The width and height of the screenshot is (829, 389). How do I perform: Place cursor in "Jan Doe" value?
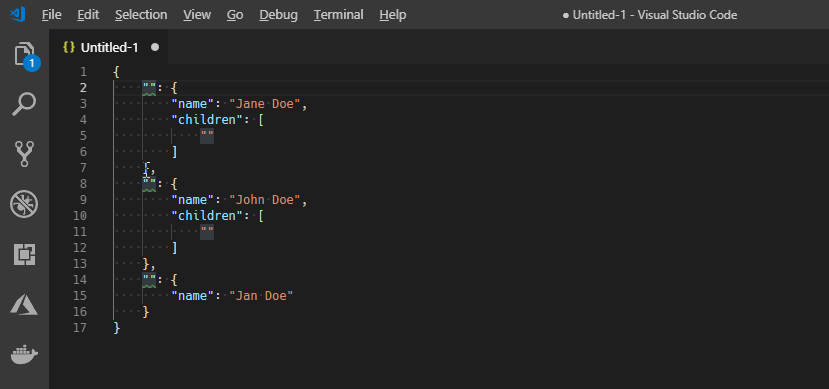[261, 296]
